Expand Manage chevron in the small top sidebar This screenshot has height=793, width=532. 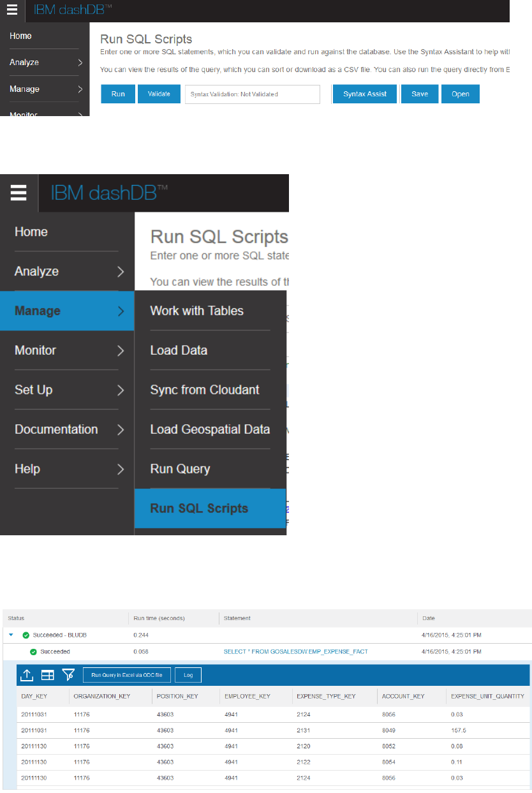[x=80, y=89]
